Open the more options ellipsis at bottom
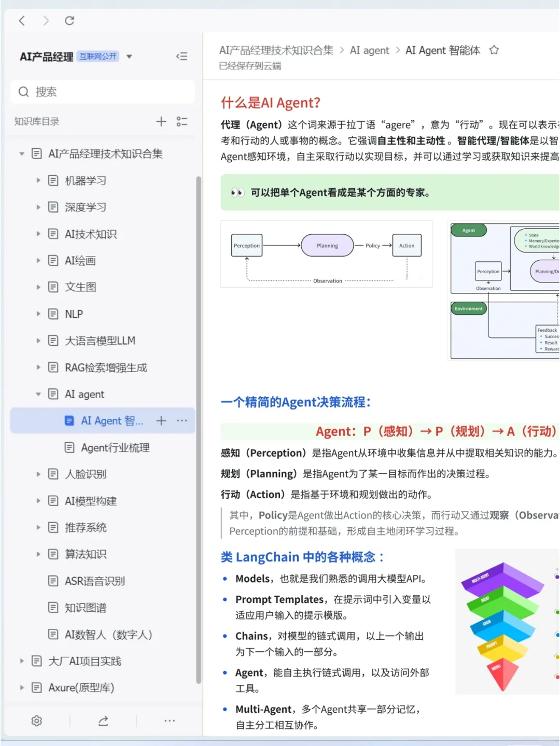 (170, 721)
